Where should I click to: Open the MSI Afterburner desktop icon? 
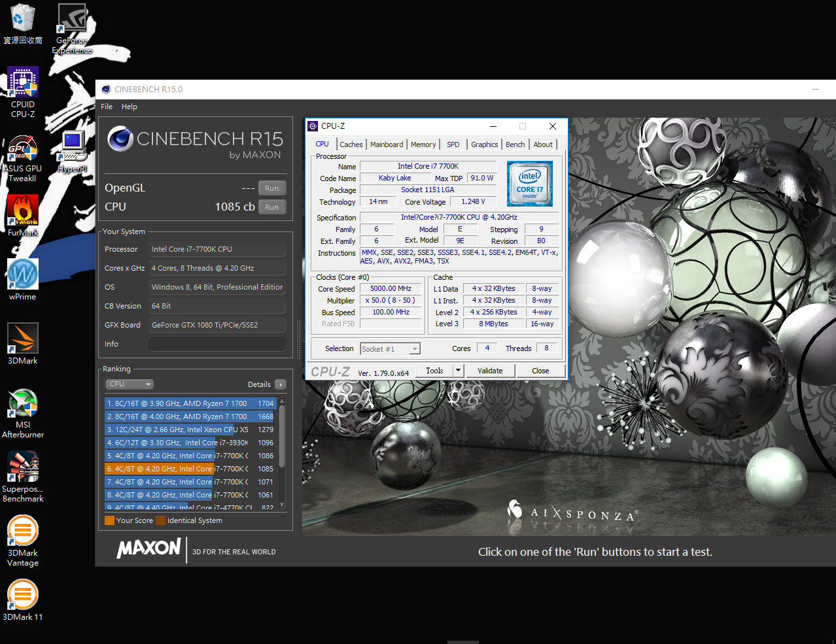tap(23, 413)
